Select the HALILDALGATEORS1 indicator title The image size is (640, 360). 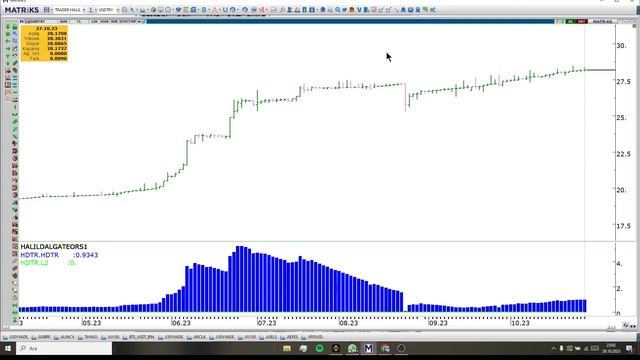[x=54, y=247]
